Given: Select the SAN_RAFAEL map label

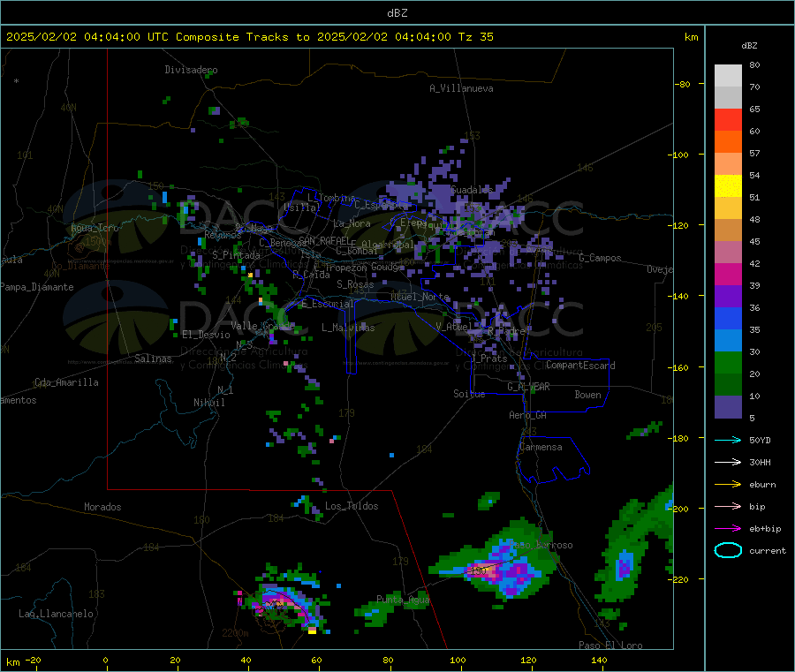Looking at the screenshot, I should coord(323,240).
